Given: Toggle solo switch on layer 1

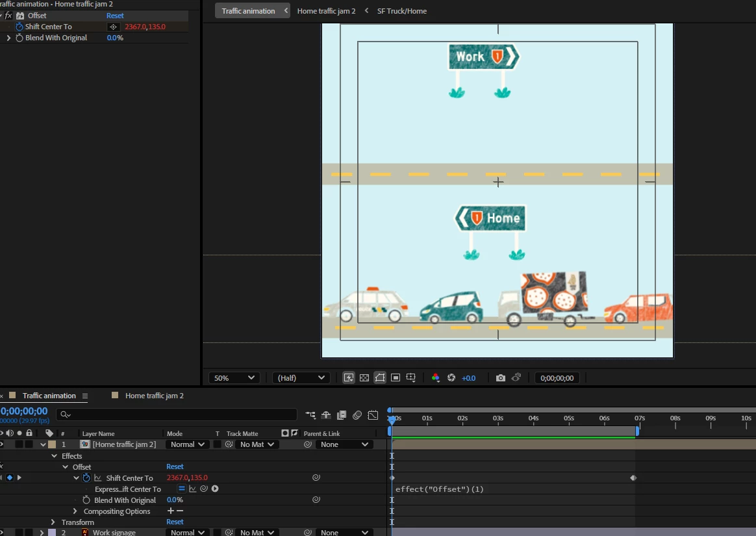Looking at the screenshot, I should point(19,444).
